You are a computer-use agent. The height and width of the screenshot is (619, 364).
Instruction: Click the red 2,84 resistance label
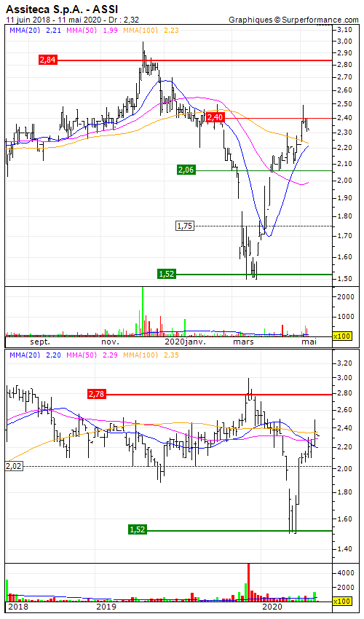pyautogui.click(x=48, y=60)
